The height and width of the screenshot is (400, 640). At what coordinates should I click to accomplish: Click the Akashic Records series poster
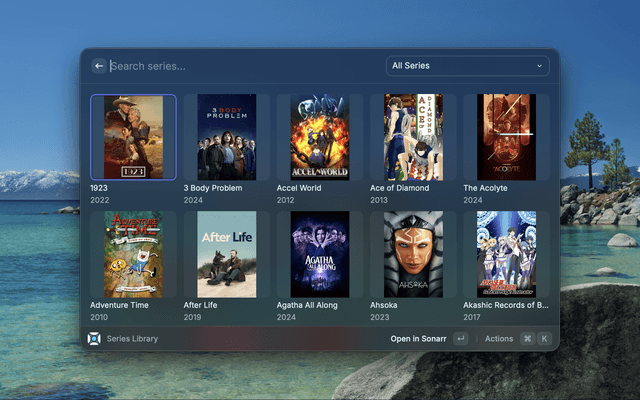point(506,254)
